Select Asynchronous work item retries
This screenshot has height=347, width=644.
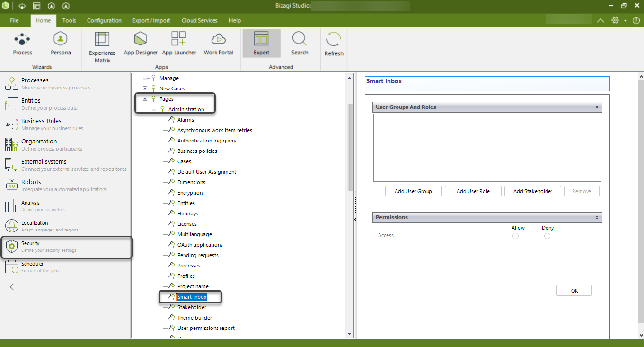tap(214, 130)
